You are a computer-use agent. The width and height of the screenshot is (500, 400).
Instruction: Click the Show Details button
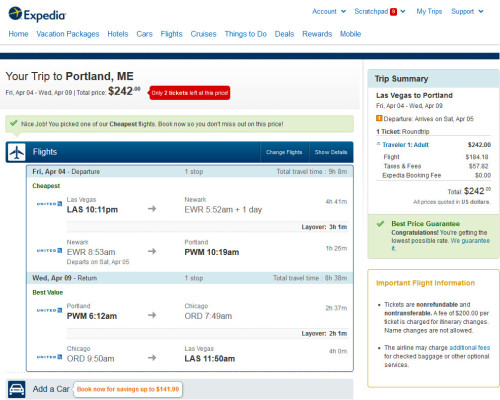pos(331,152)
